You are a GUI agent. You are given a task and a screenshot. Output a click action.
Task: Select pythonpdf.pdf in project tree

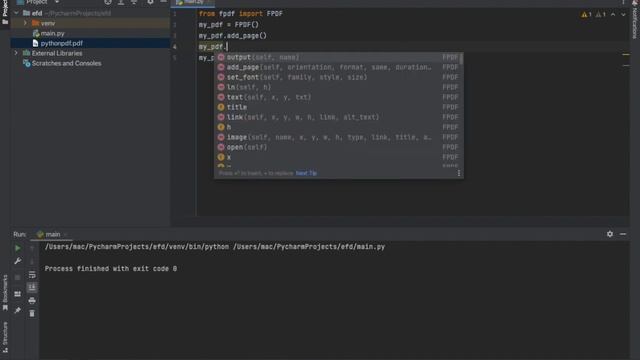61,43
